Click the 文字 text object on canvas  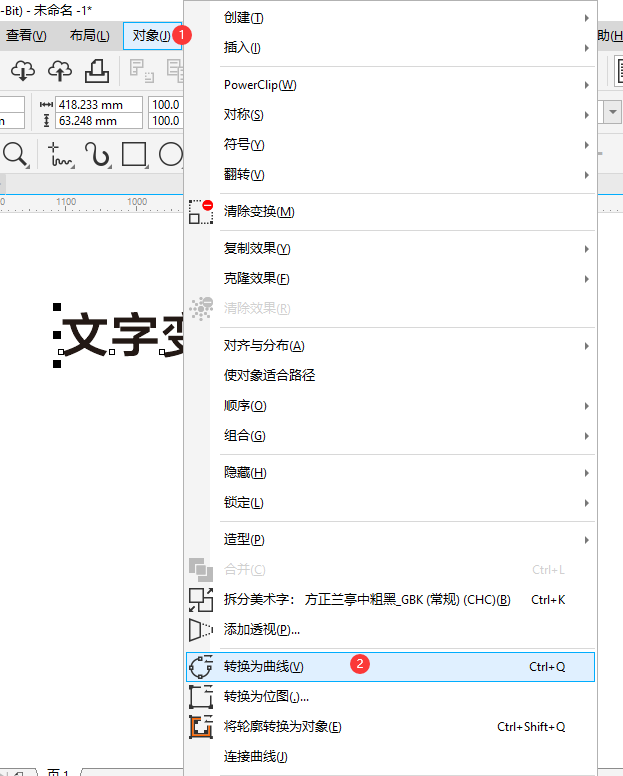(x=122, y=335)
